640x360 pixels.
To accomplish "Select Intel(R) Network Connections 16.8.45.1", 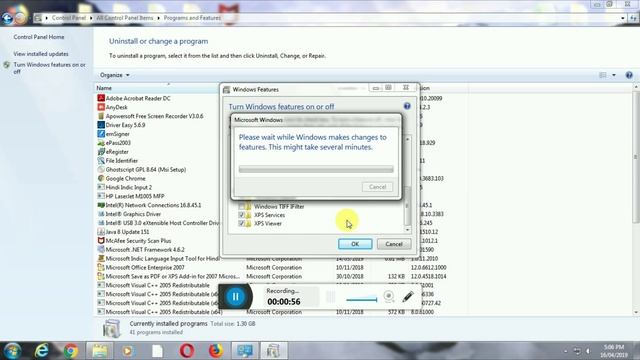I will (153, 205).
